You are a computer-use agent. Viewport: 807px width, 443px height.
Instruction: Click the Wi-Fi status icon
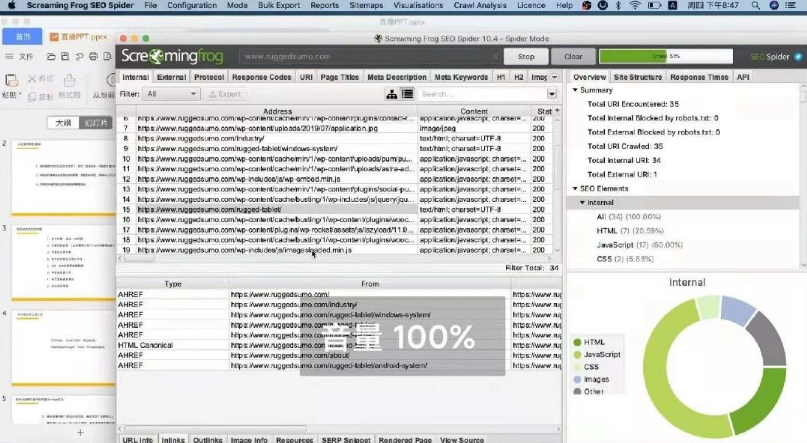(x=635, y=5)
